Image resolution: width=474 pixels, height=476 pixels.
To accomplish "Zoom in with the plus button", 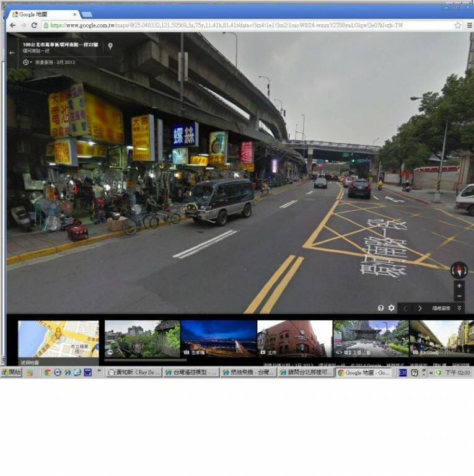I will (459, 286).
